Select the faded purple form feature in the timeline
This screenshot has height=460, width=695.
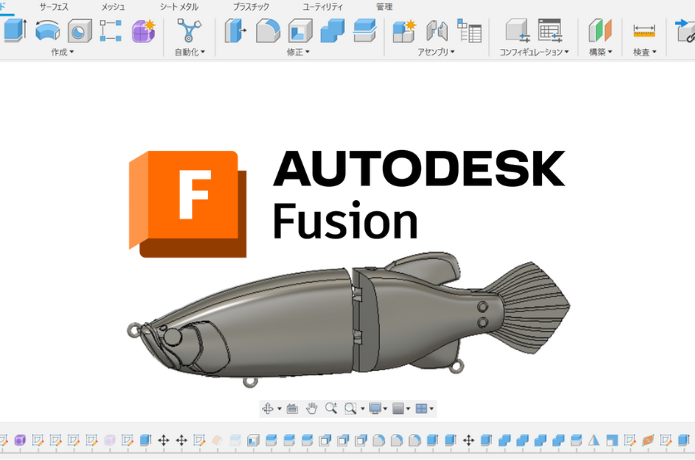click(x=109, y=440)
